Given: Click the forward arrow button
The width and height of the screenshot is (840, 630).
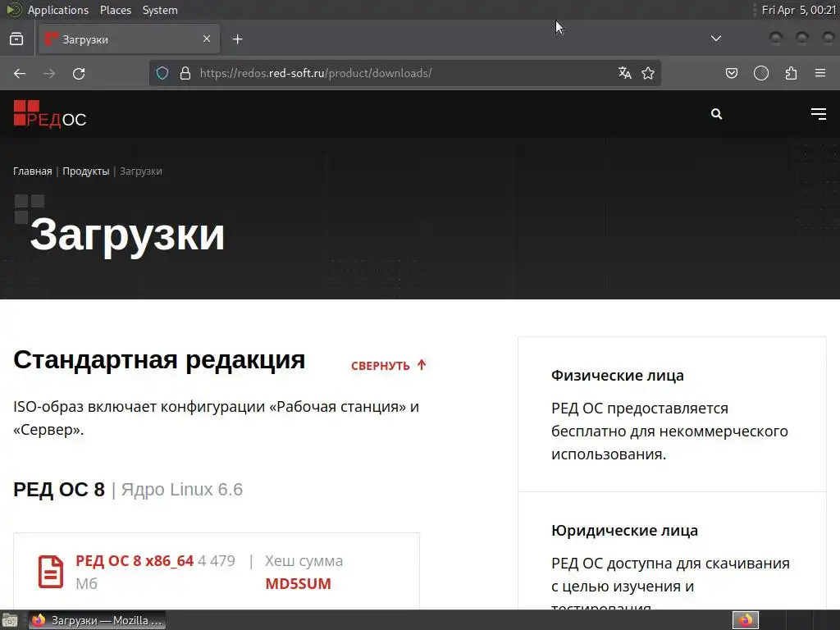Looking at the screenshot, I should click(x=49, y=73).
